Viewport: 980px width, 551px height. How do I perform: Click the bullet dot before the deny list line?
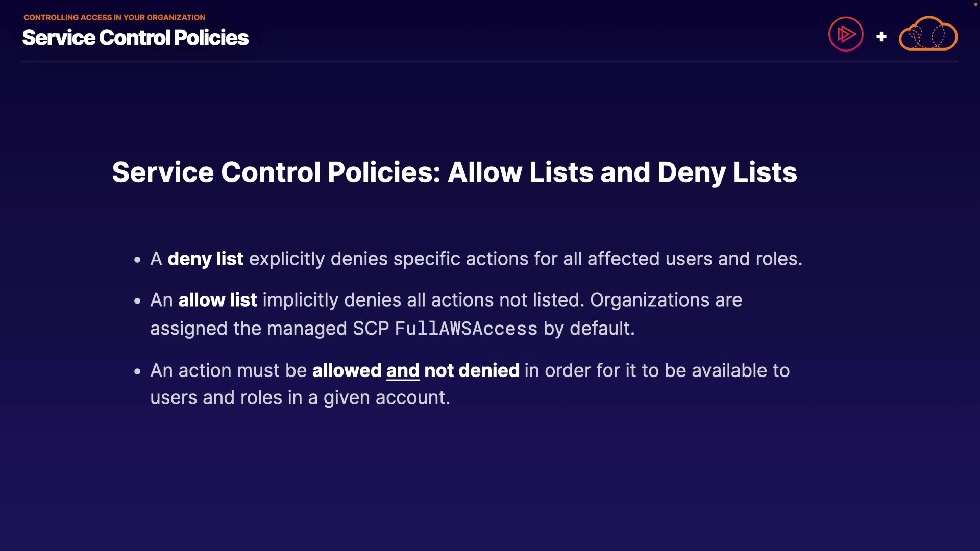coord(137,260)
